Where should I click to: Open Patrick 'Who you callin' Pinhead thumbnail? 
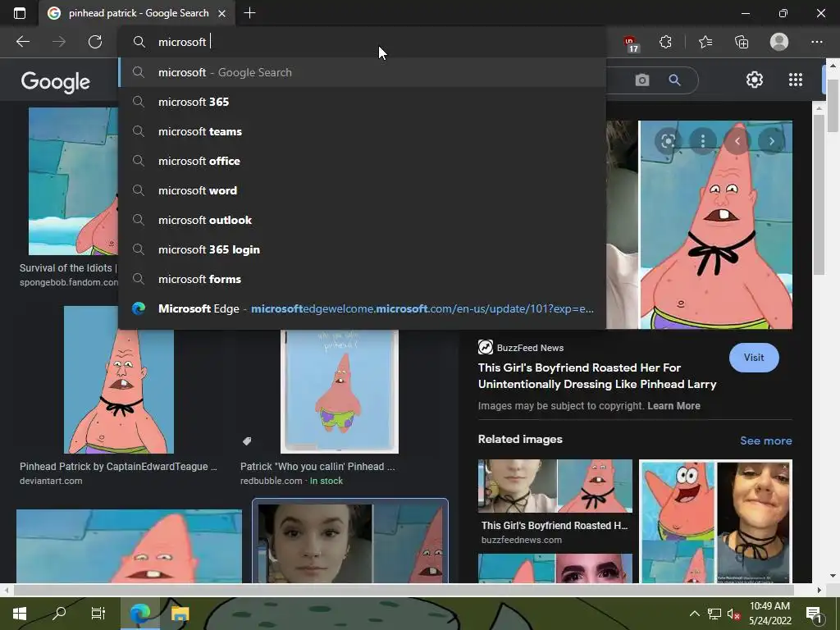click(339, 391)
